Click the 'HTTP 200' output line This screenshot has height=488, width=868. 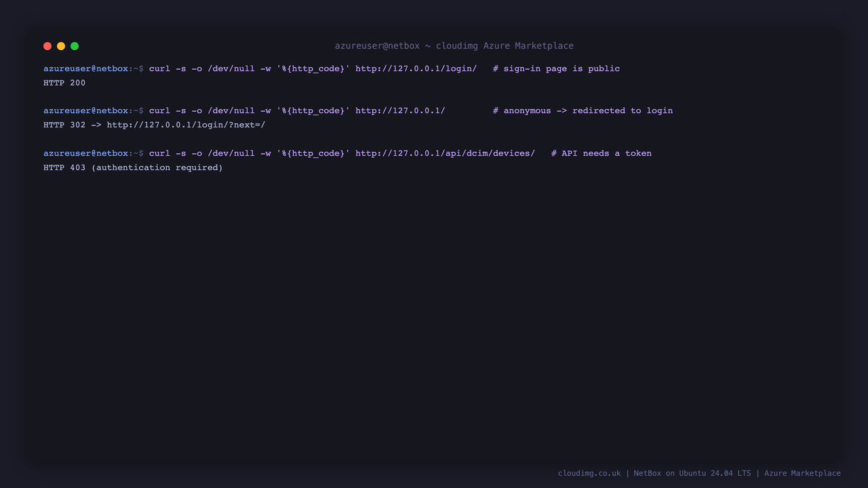[x=64, y=83]
